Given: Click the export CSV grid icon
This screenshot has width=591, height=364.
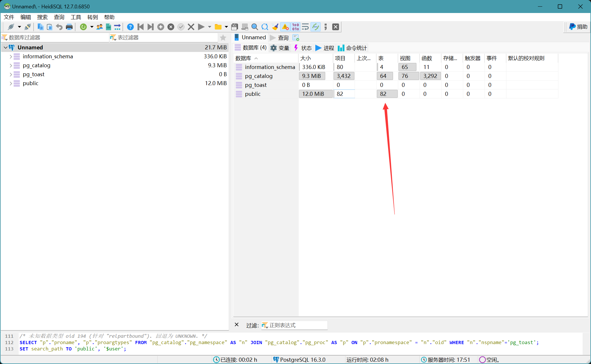Looking at the screenshot, I should click(109, 27).
